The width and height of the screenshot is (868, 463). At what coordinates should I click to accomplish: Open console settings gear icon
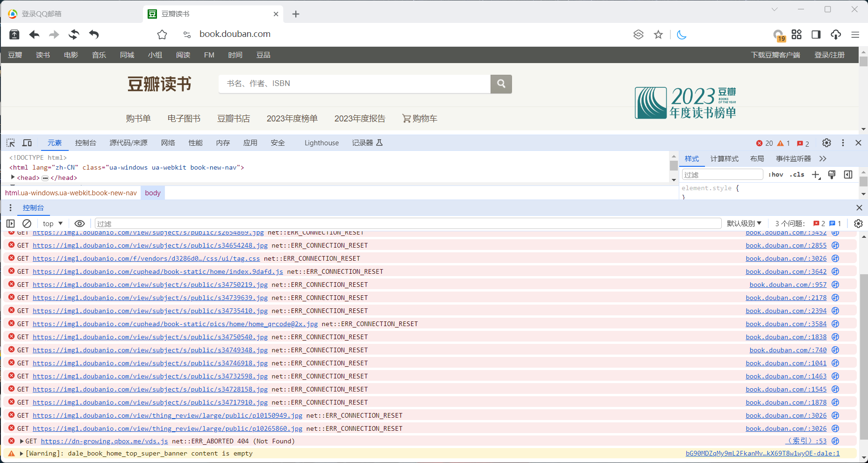coord(858,224)
